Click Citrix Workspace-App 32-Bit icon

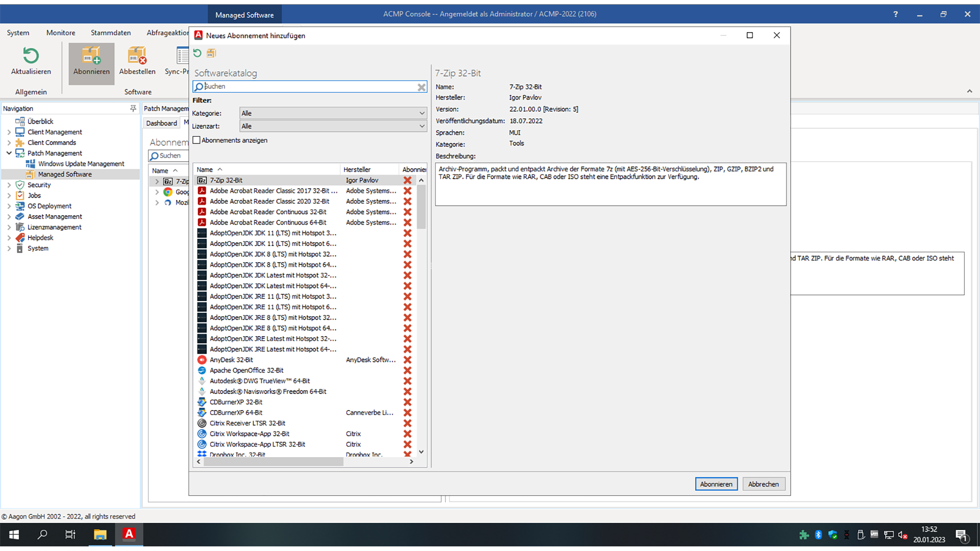pos(202,434)
